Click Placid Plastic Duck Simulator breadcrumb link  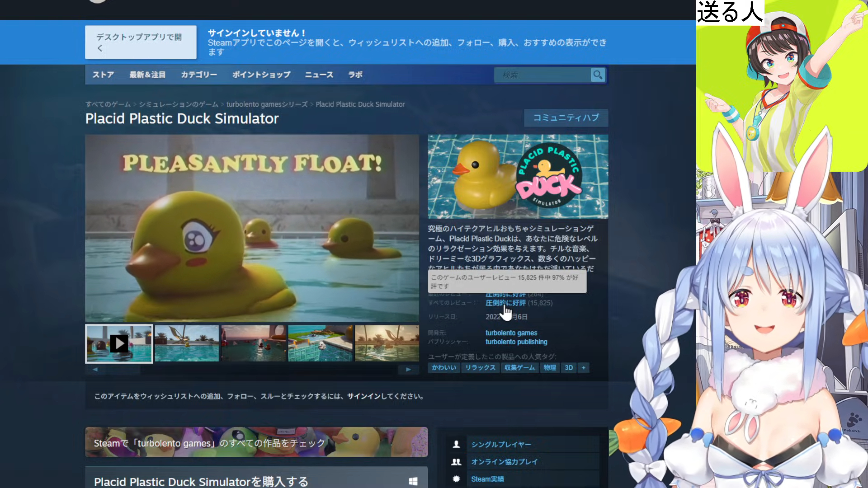point(360,104)
